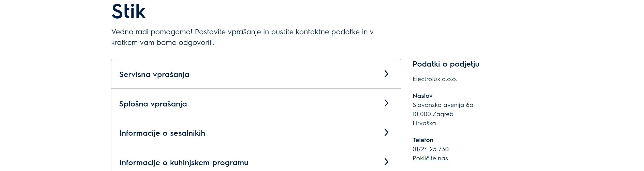Click the chevron arrow beside Splošna vprašanja
This screenshot has width=644, height=171.
(x=386, y=103)
